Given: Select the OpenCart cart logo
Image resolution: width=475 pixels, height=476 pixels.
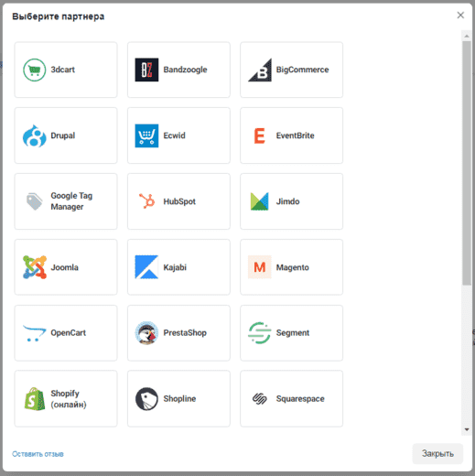Looking at the screenshot, I should pos(35,333).
